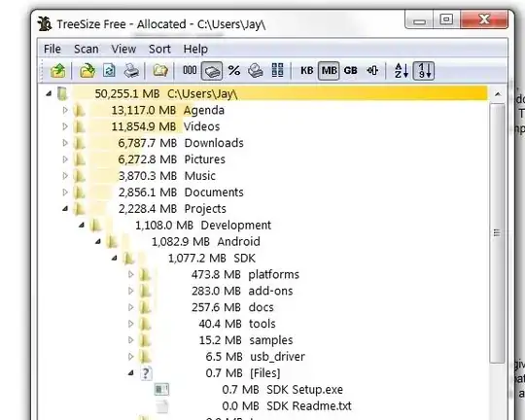525x420 pixels.
Task: Expand the tools folder
Action: point(131,324)
